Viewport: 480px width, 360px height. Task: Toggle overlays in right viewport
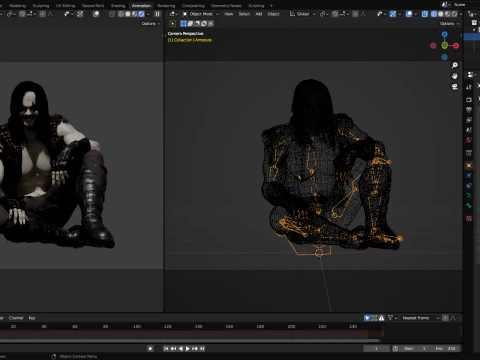click(409, 14)
